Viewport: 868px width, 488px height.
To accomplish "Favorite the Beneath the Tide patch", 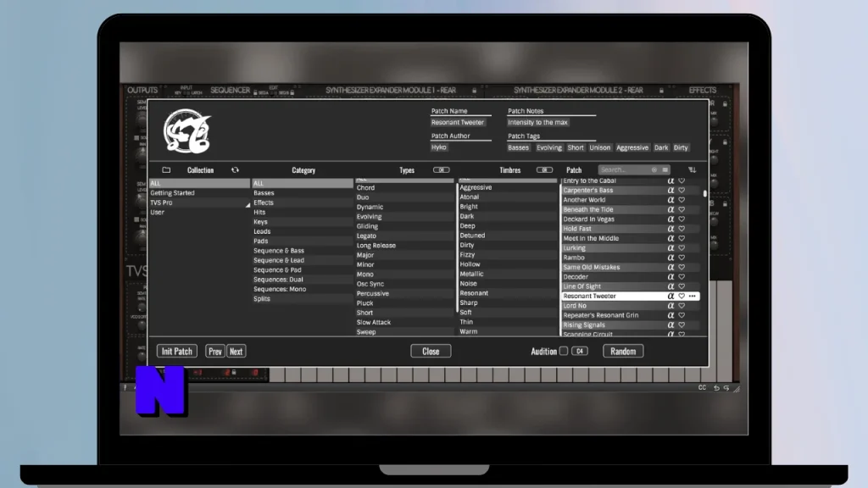I will pos(682,210).
